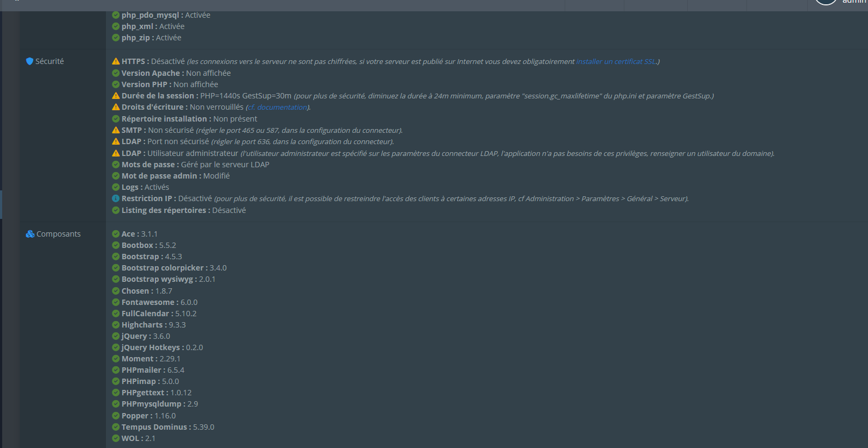Click the green check beside Logs
The image size is (868, 448).
click(x=116, y=187)
